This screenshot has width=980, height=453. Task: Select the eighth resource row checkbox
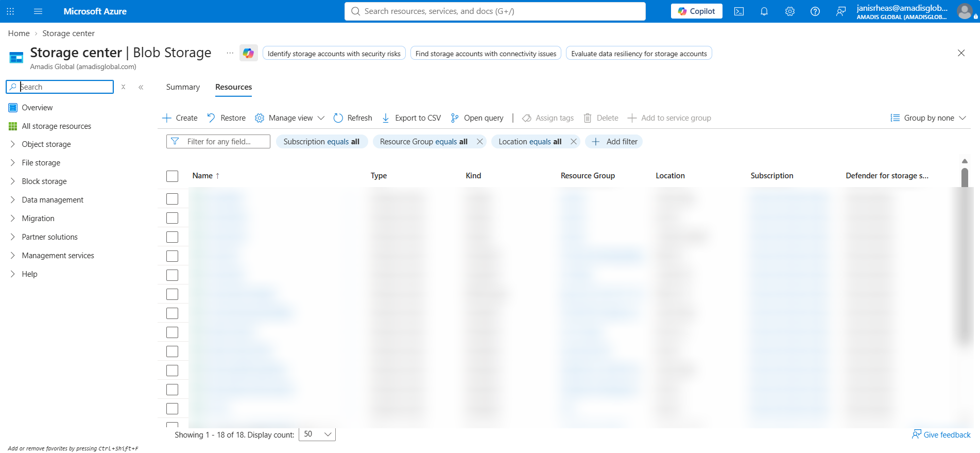point(173,332)
